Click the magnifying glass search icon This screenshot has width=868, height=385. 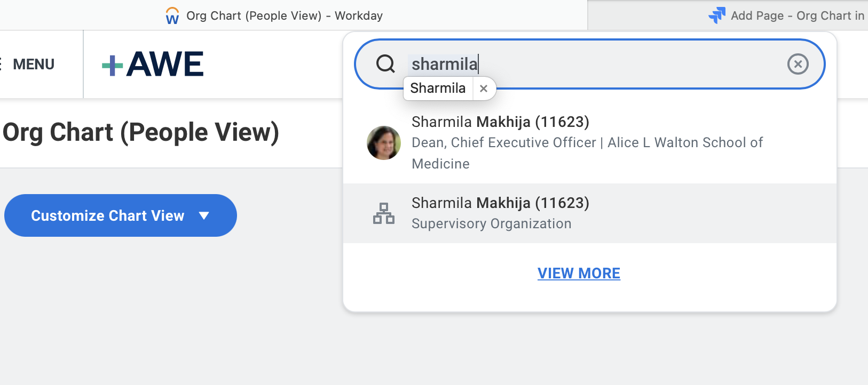tap(384, 64)
